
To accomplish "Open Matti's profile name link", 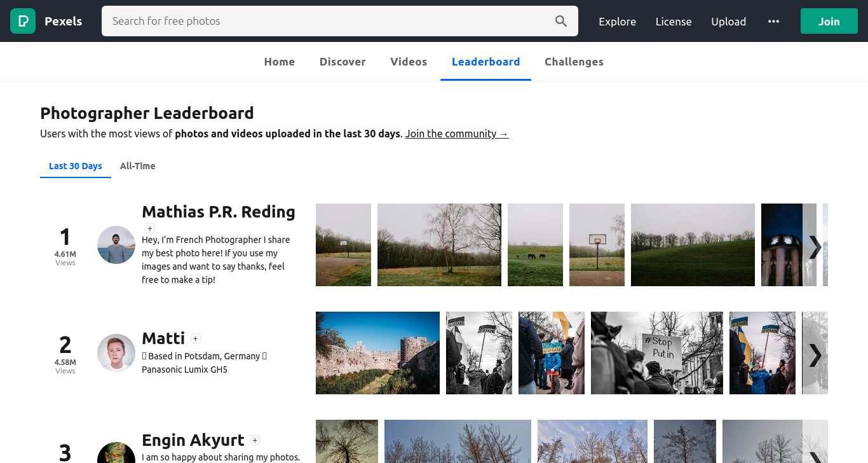I will pyautogui.click(x=163, y=338).
